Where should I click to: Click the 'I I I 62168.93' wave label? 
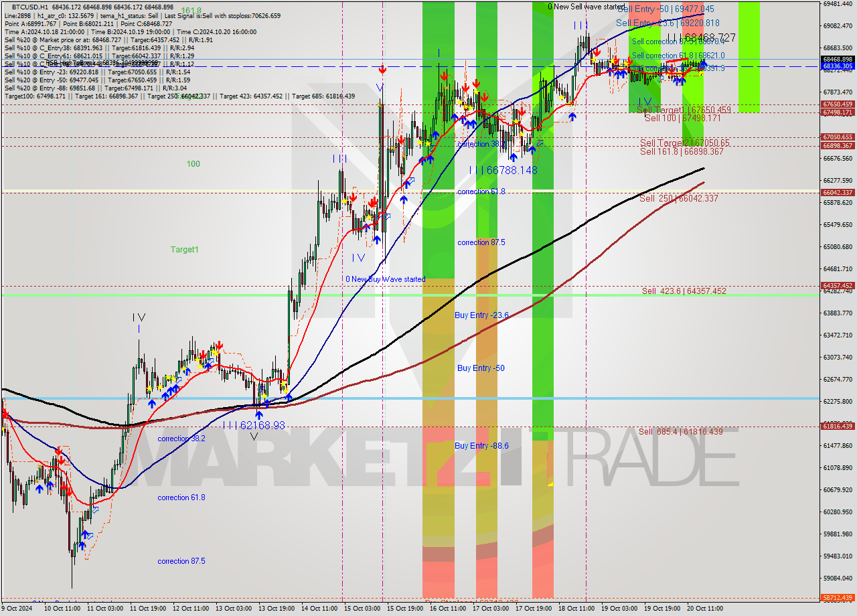[x=254, y=425]
